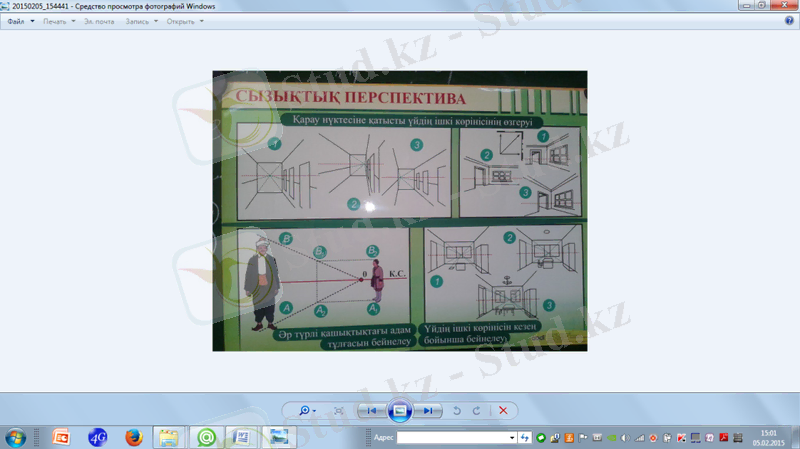Click the Эл. почта button

[99, 21]
